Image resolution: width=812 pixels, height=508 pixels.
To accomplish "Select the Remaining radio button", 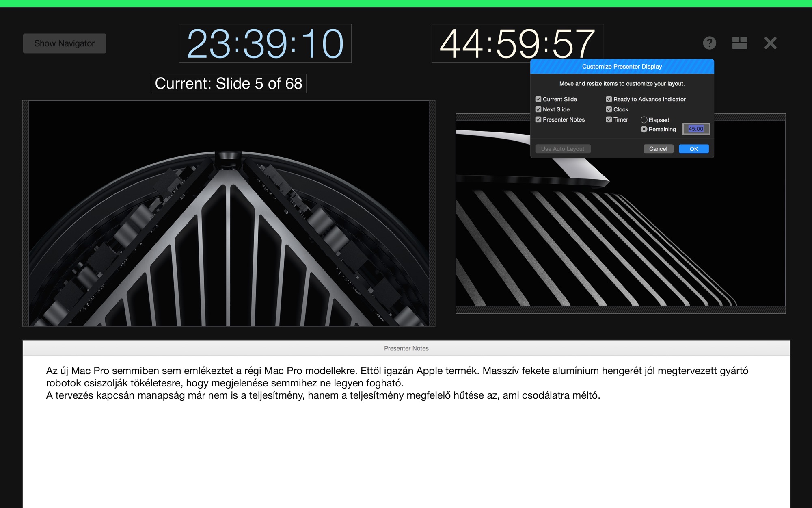I will pos(644,129).
